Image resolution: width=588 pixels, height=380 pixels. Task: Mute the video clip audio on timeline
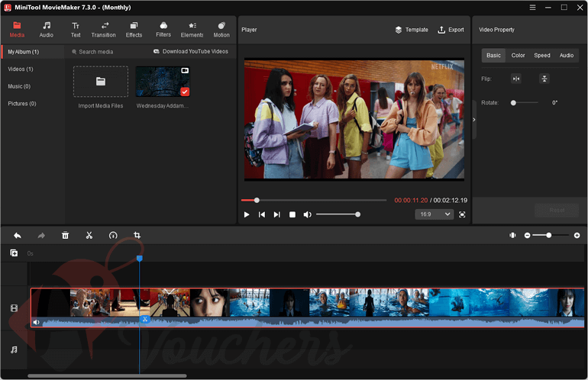36,322
